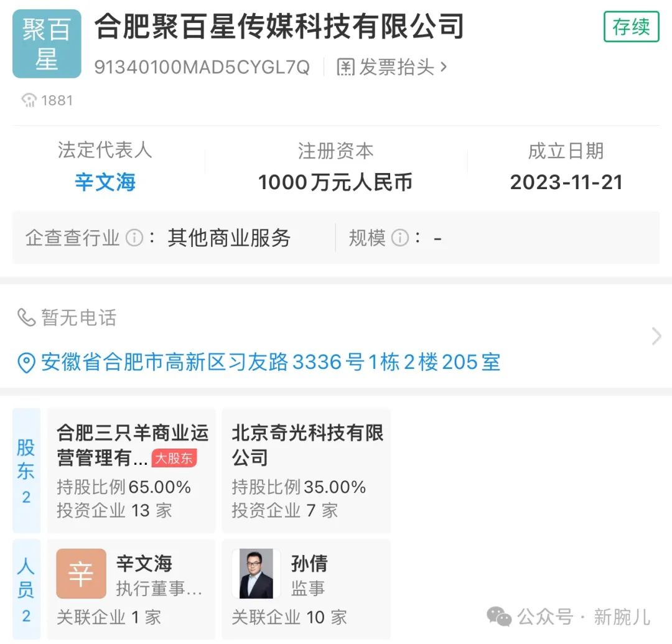Open 孙倩's profile photo
Image resolution: width=672 pixels, height=644 pixels.
point(256,574)
